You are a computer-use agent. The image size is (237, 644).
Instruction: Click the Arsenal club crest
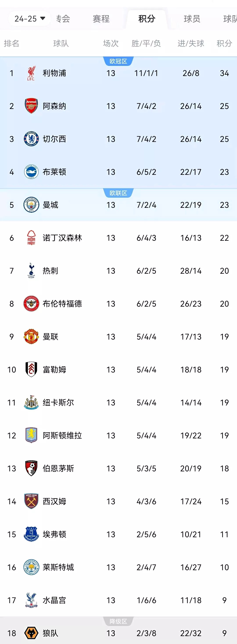(x=31, y=106)
